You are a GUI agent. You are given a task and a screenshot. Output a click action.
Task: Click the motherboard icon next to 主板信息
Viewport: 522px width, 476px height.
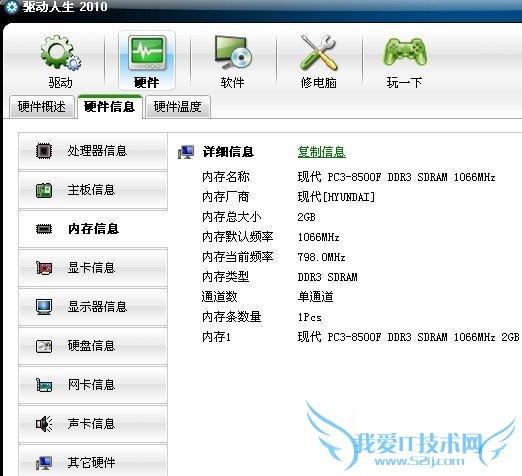44,190
